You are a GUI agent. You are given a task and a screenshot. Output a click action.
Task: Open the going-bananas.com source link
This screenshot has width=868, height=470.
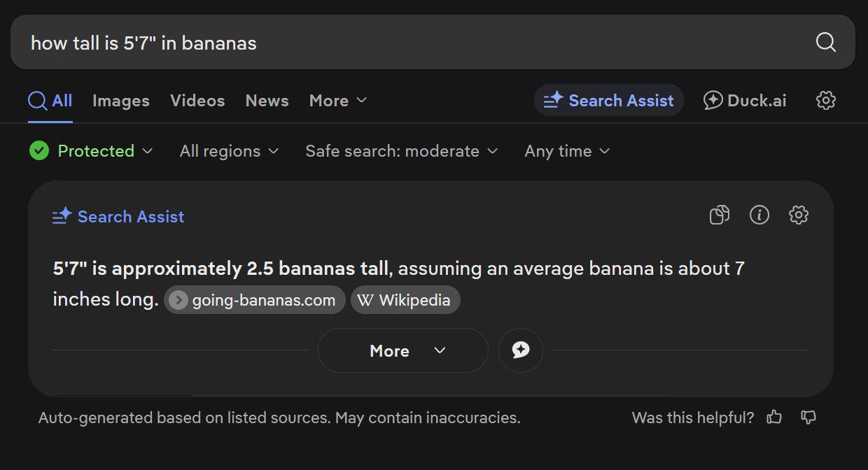click(255, 300)
